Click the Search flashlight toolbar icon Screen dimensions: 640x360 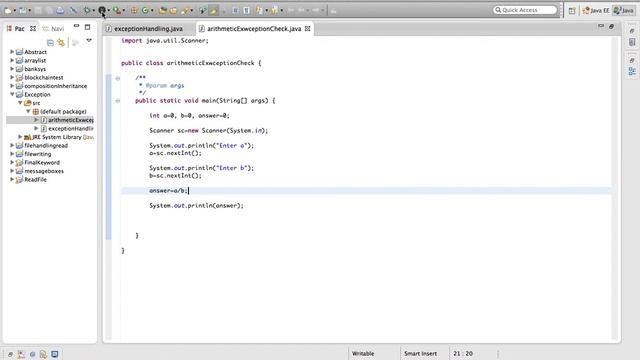click(x=185, y=10)
